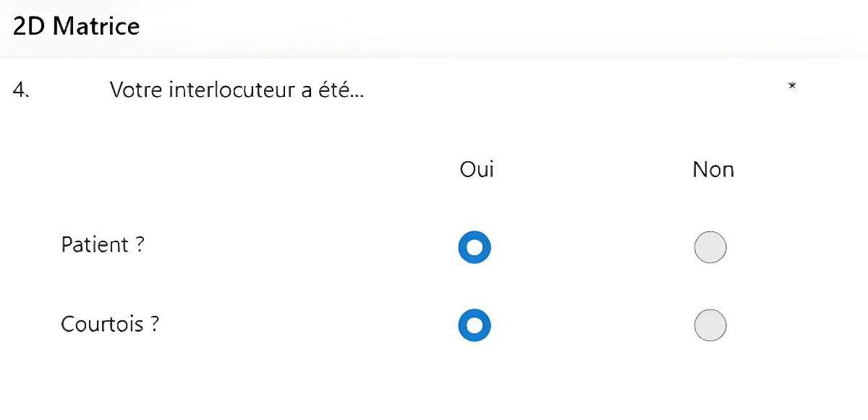The image size is (868, 420).
Task: Select Non for Courtois row
Action: coord(710,325)
